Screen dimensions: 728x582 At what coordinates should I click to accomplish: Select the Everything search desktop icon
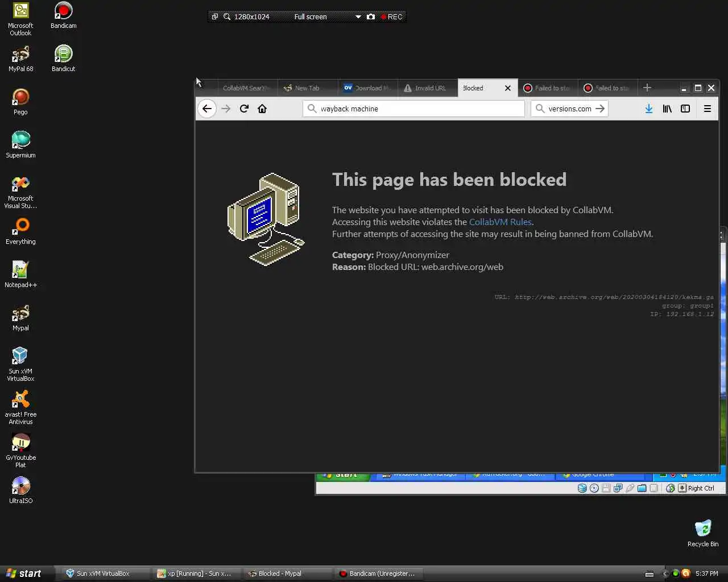20,231
